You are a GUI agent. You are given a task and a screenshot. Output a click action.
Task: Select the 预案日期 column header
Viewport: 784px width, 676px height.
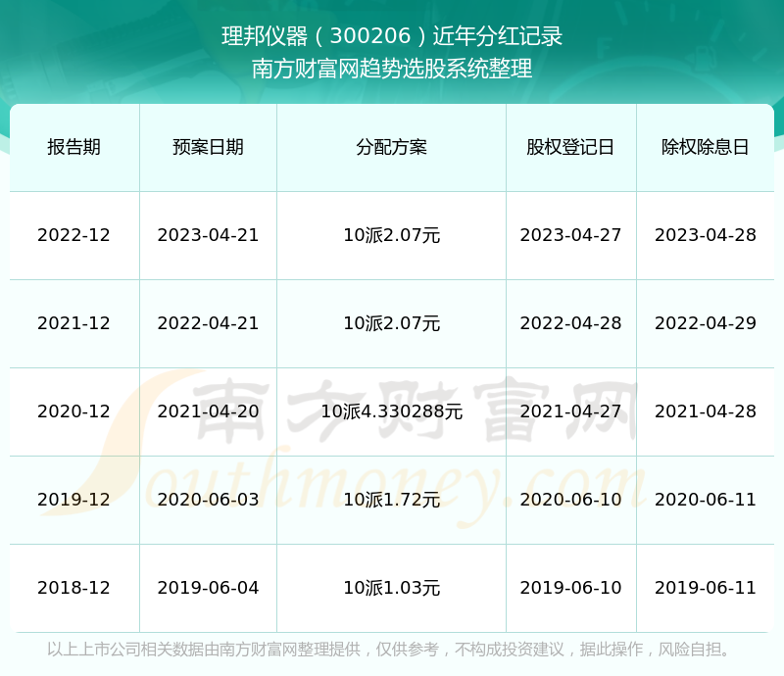208,147
